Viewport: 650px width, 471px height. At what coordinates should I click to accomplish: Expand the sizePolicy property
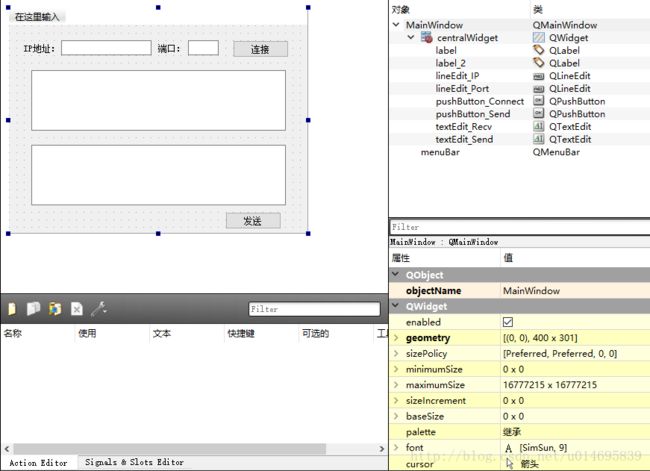[x=396, y=353]
